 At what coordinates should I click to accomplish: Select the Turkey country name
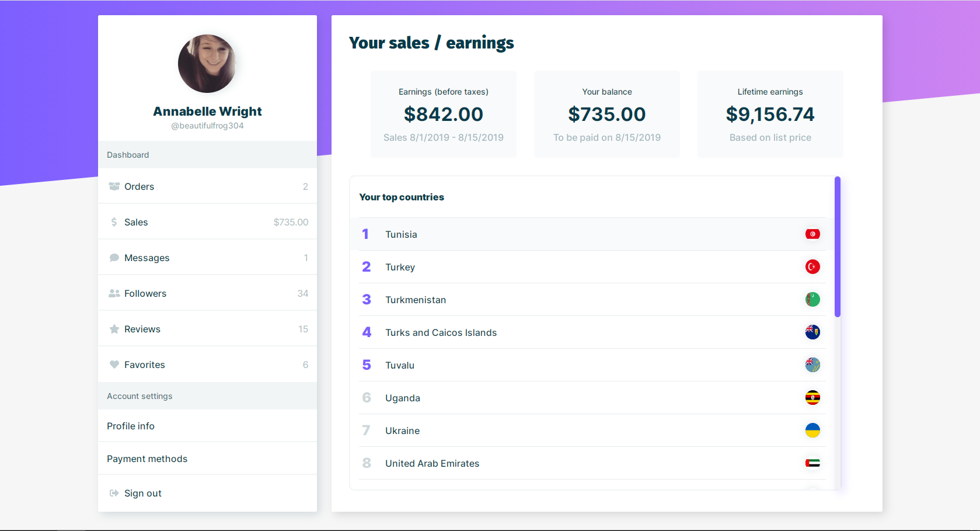click(x=400, y=267)
